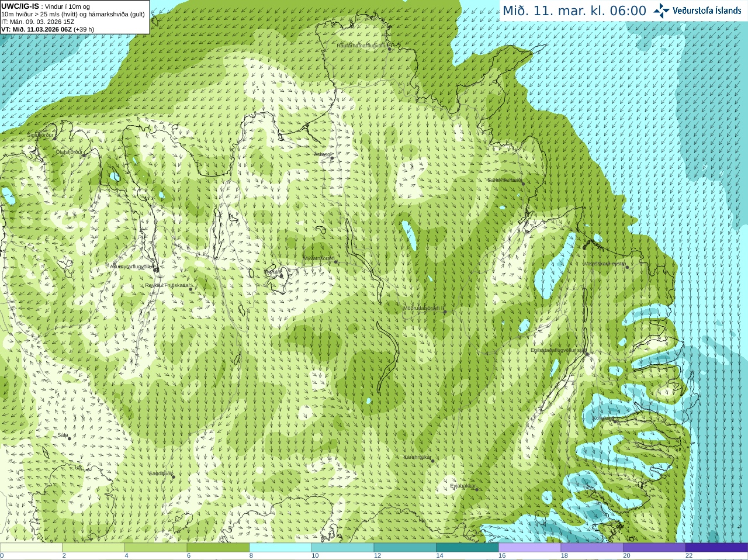The image size is (748, 560).
Task: Click the 2–4 m/s light green swatch
Action: tap(93, 548)
